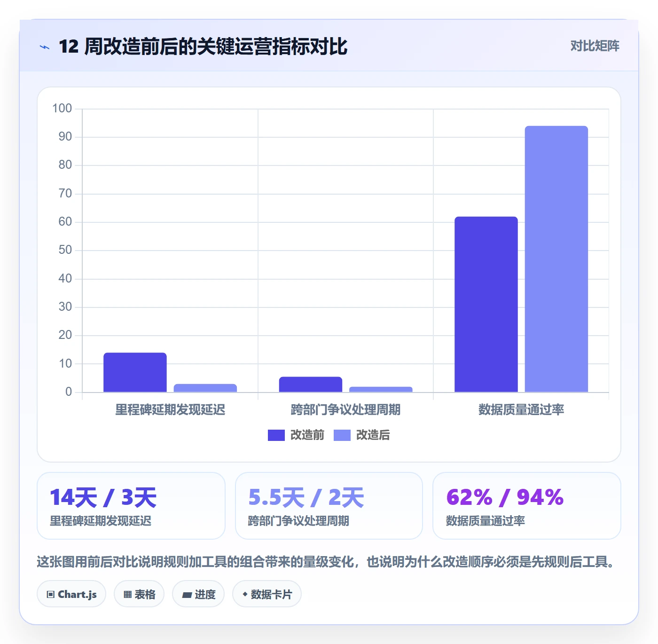Click 数据质量通过率 label in third stat card

(x=486, y=521)
